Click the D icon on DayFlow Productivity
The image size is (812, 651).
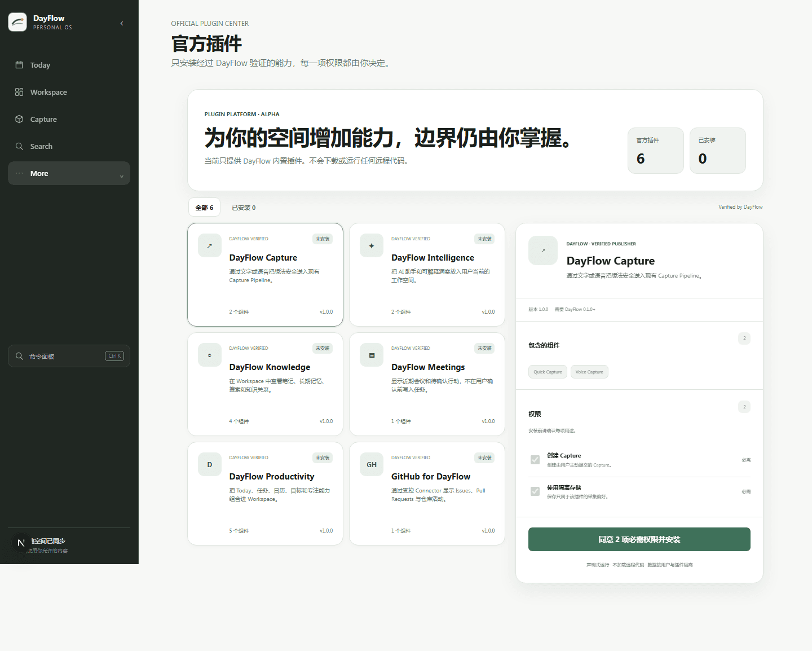pos(210,465)
